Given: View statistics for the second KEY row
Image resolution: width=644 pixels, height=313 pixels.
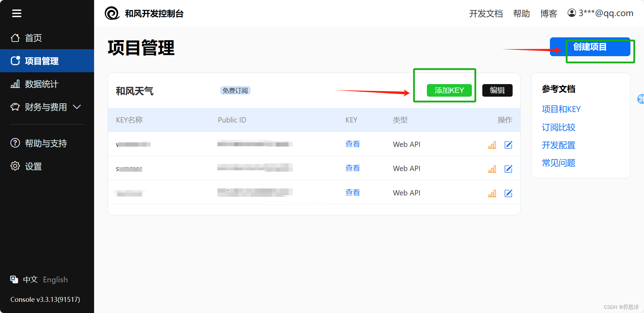Looking at the screenshot, I should [492, 169].
